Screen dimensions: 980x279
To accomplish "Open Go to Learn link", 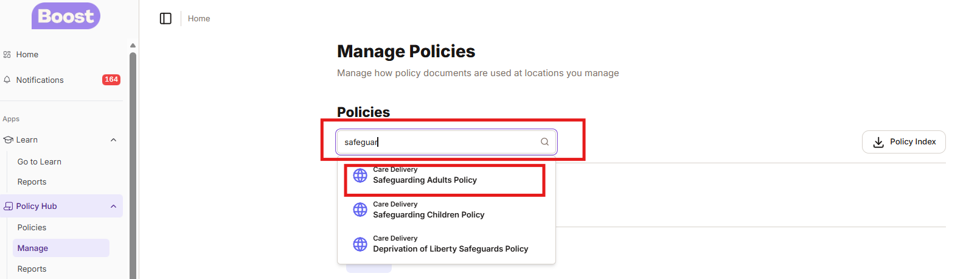I will point(40,162).
